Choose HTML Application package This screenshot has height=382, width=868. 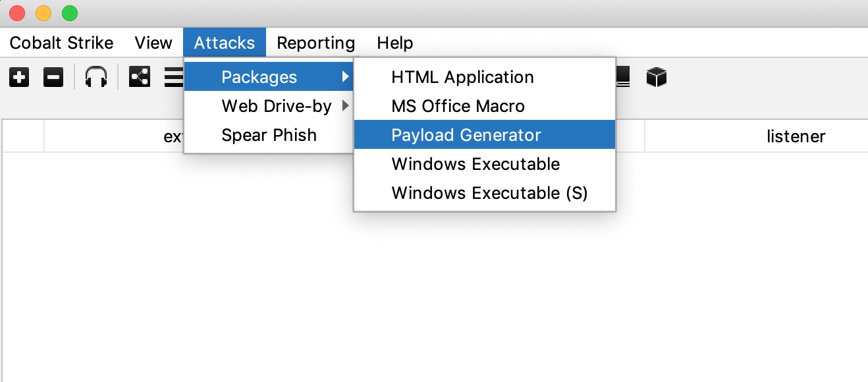(x=462, y=77)
